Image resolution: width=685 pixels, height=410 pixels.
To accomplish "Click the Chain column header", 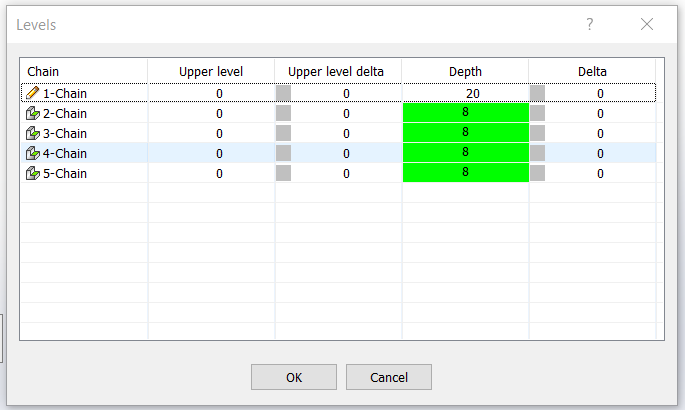I will pyautogui.click(x=84, y=71).
